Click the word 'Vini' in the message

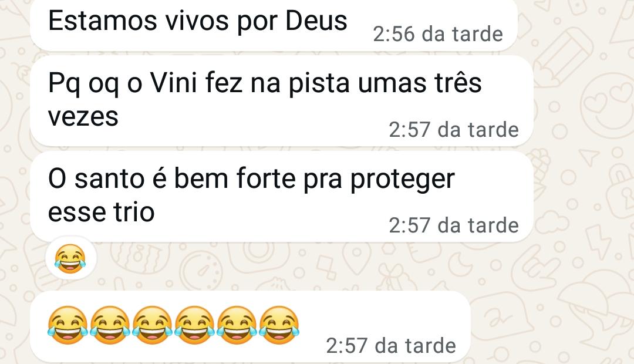coord(174,83)
